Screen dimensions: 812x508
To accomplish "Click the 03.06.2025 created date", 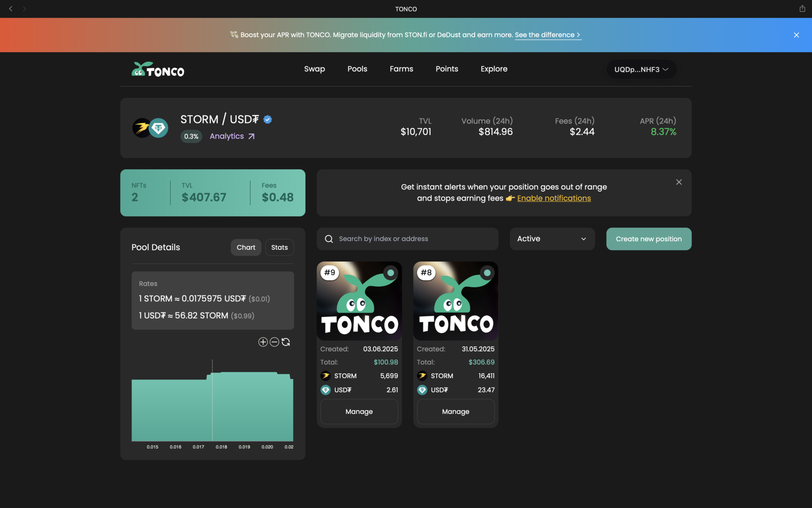I will tap(380, 349).
